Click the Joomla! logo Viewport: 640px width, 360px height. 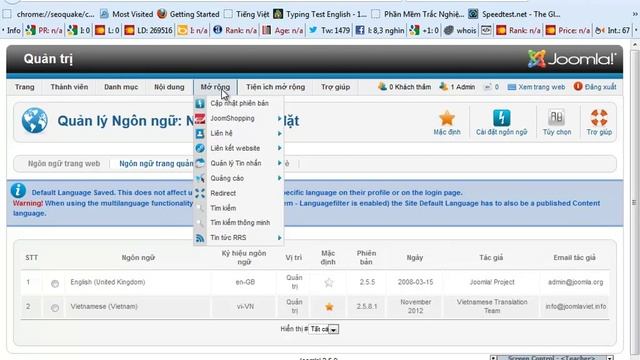[x=571, y=59]
